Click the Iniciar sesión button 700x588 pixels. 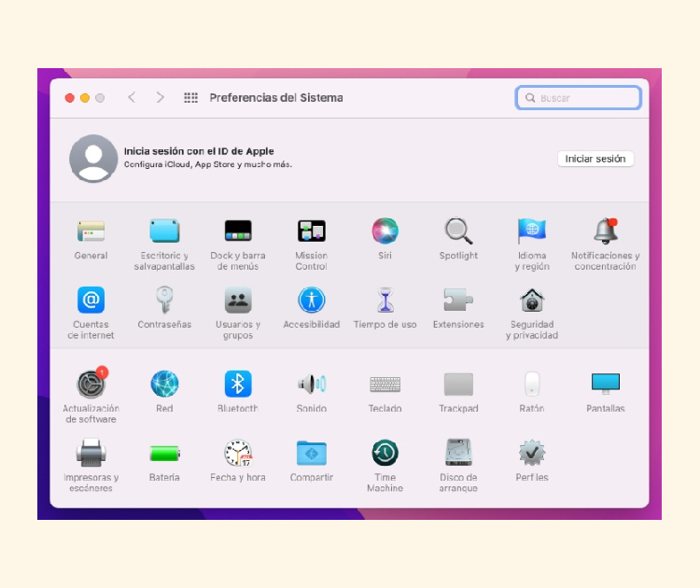595,159
